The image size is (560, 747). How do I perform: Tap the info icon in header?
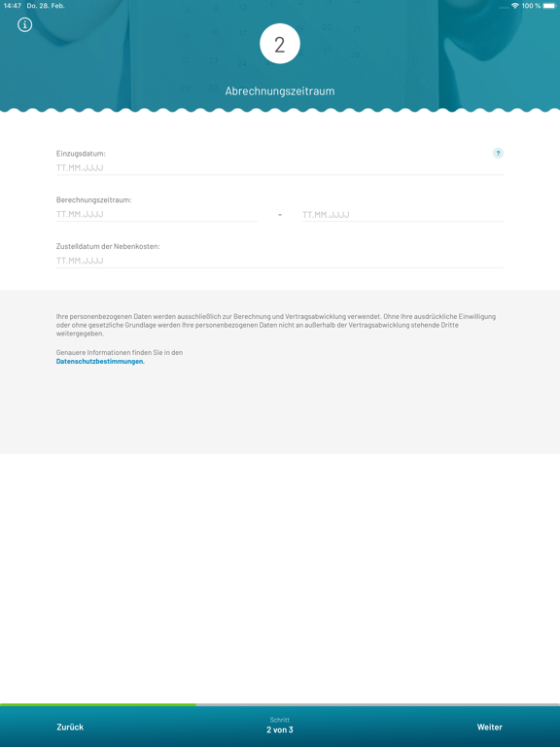pyautogui.click(x=24, y=24)
